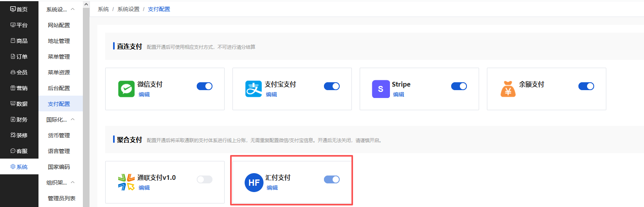The image size is (644, 207).
Task: Click the WeChat Pay green logo icon
Action: coord(126,89)
